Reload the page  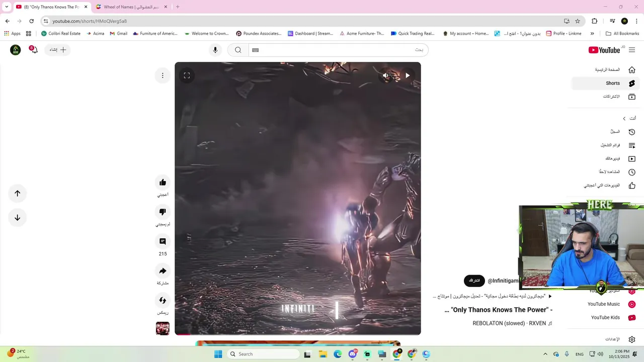[x=31, y=21]
